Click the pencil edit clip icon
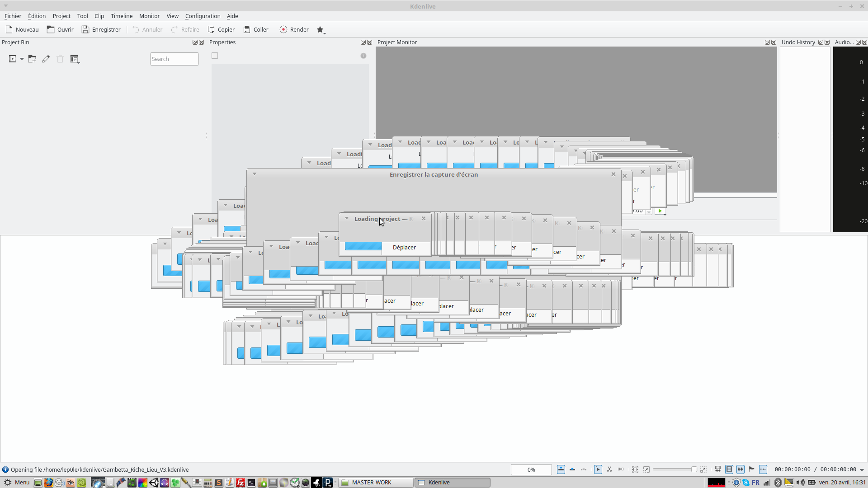This screenshot has width=868, height=488. click(x=46, y=59)
